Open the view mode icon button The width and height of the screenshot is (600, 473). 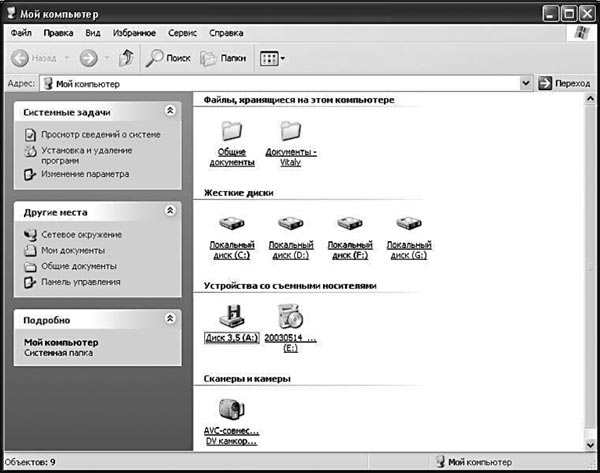[269, 59]
